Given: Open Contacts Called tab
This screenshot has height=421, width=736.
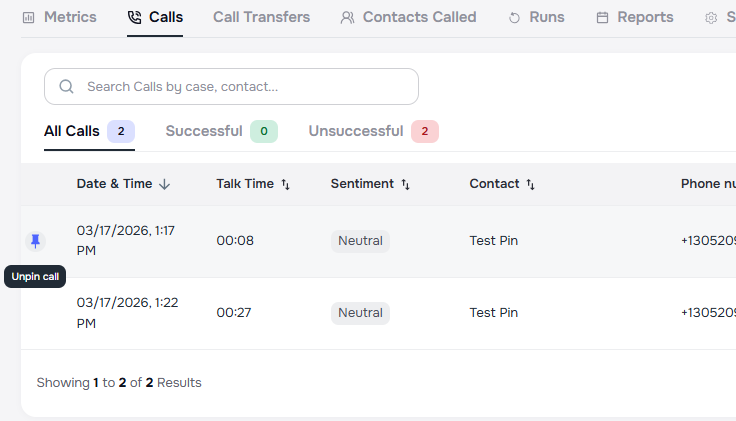Looking at the screenshot, I should click(x=409, y=17).
